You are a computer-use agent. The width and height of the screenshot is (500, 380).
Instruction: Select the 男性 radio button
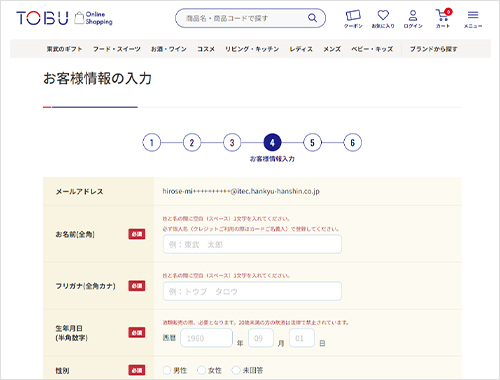click(167, 370)
